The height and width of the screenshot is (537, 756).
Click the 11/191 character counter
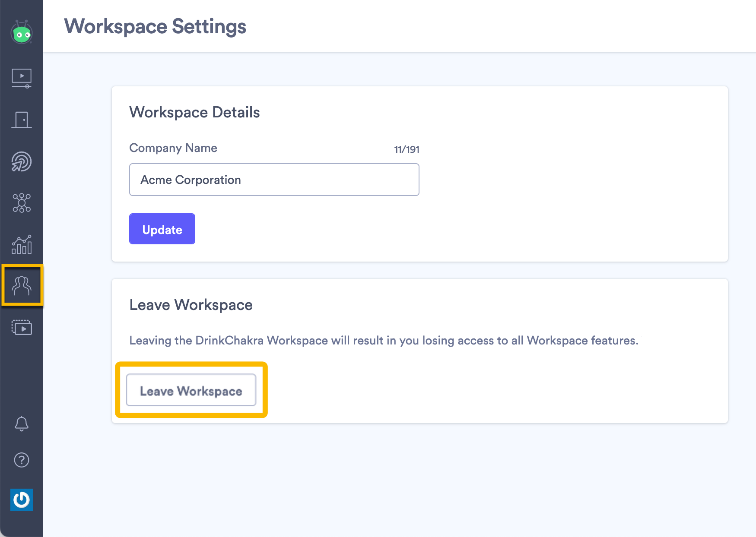point(407,149)
